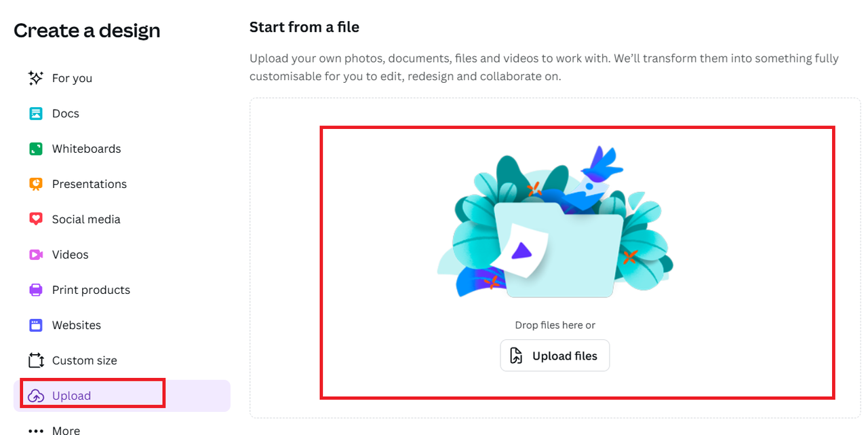
Task: Click the file icon on Upload files button
Action: tap(517, 356)
